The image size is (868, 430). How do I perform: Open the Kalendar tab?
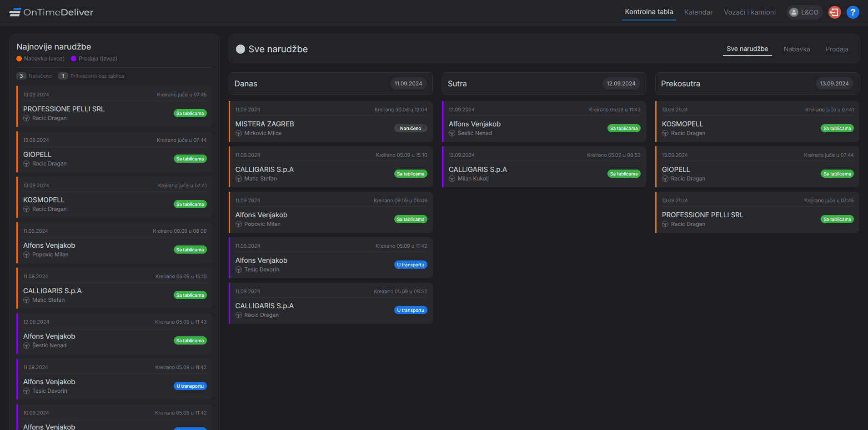click(698, 12)
